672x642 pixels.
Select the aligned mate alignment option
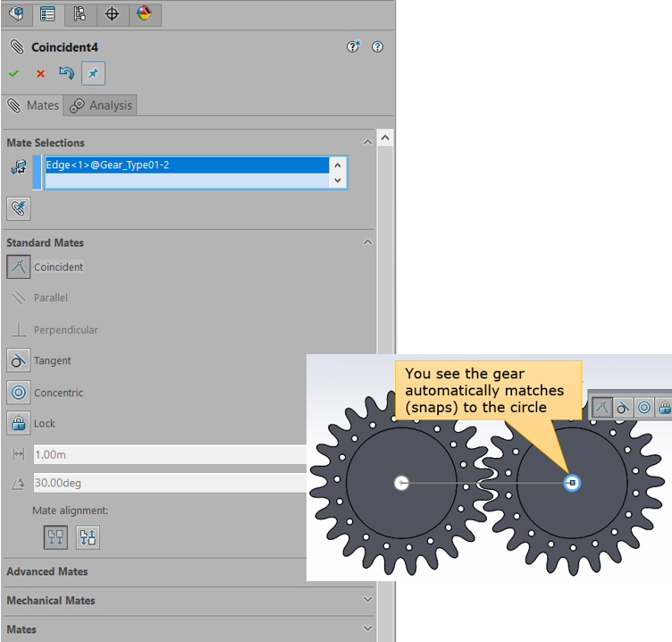[55, 537]
